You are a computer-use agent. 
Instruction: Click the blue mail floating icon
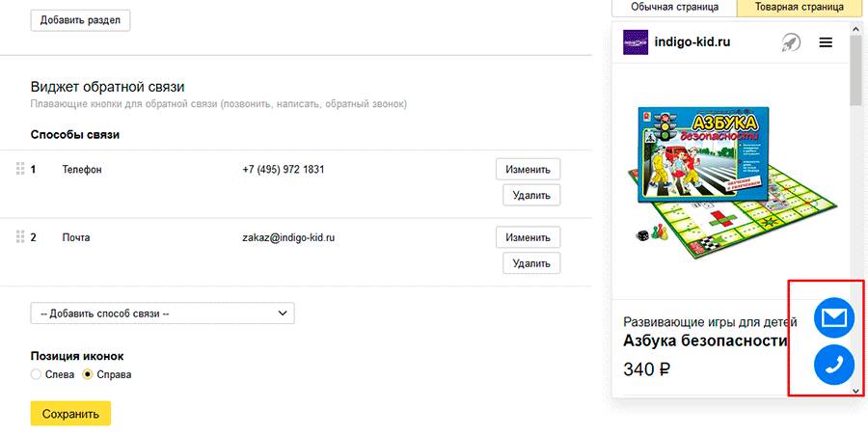tap(834, 317)
